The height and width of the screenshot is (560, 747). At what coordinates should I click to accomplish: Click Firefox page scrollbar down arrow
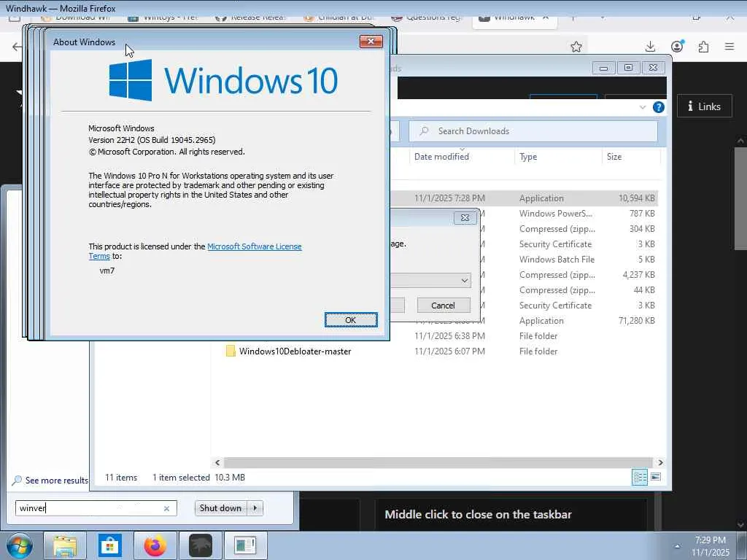click(x=741, y=525)
